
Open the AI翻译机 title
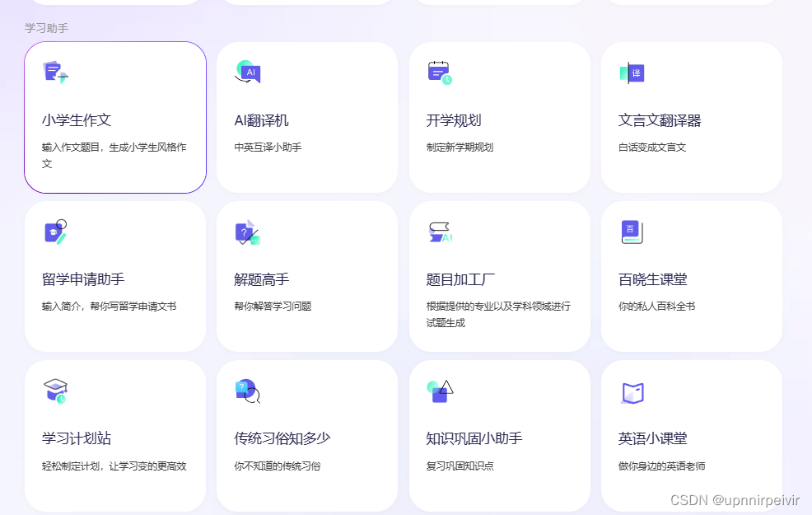click(x=261, y=120)
